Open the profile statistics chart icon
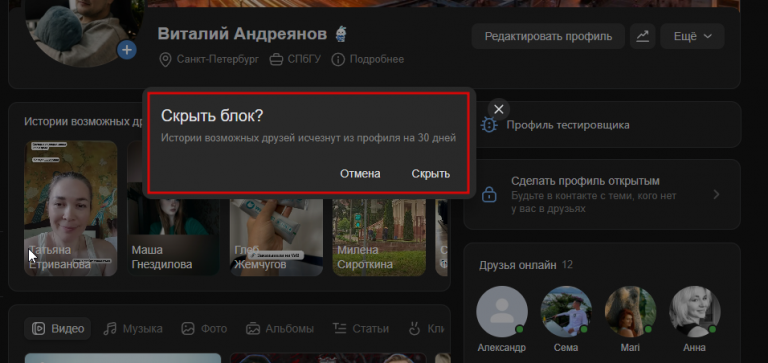 pyautogui.click(x=643, y=36)
